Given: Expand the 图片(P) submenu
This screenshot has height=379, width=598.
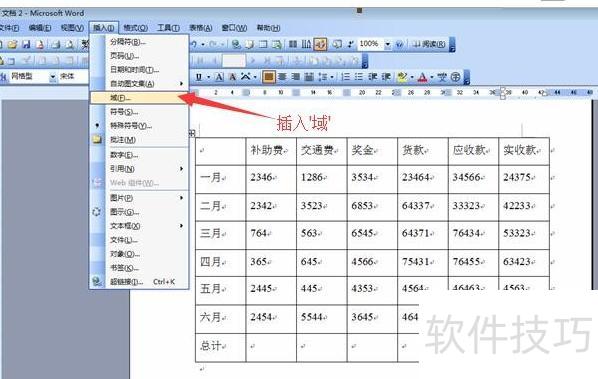Looking at the screenshot, I should point(140,198).
